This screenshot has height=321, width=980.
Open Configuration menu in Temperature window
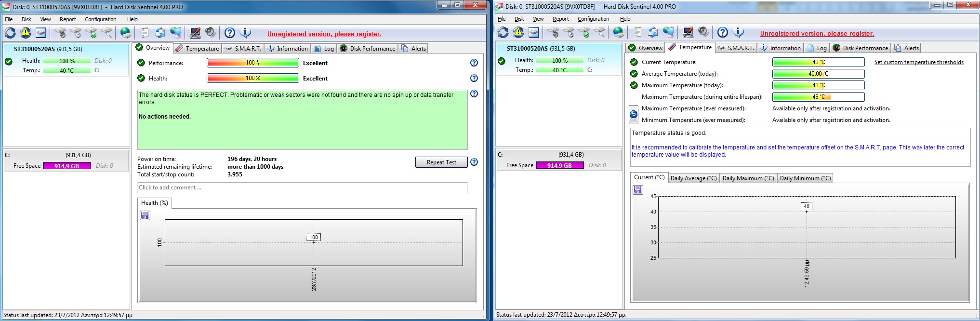click(593, 19)
